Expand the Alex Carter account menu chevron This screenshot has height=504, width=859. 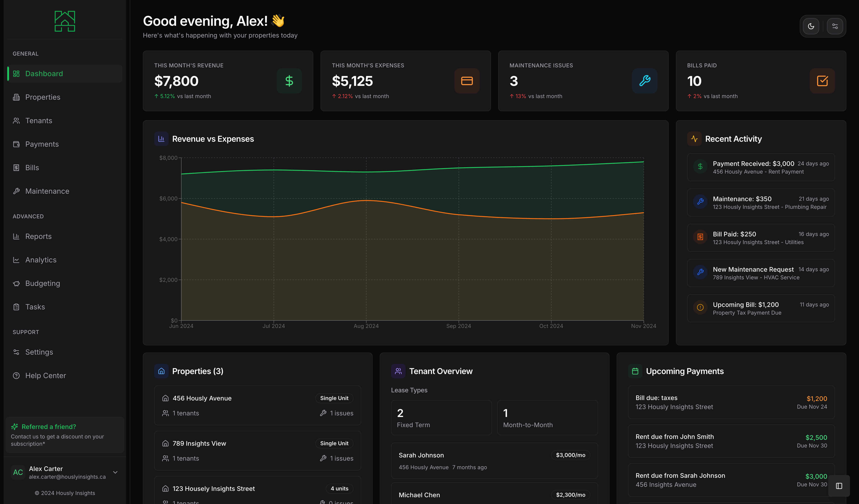pyautogui.click(x=115, y=472)
